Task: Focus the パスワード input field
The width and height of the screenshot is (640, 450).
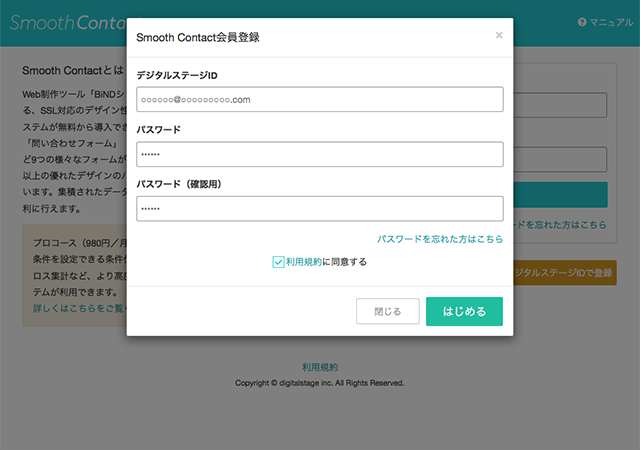Action: [320, 154]
